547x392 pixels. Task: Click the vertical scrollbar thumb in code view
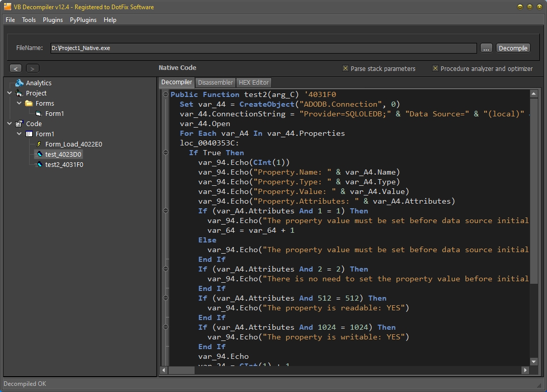533,191
